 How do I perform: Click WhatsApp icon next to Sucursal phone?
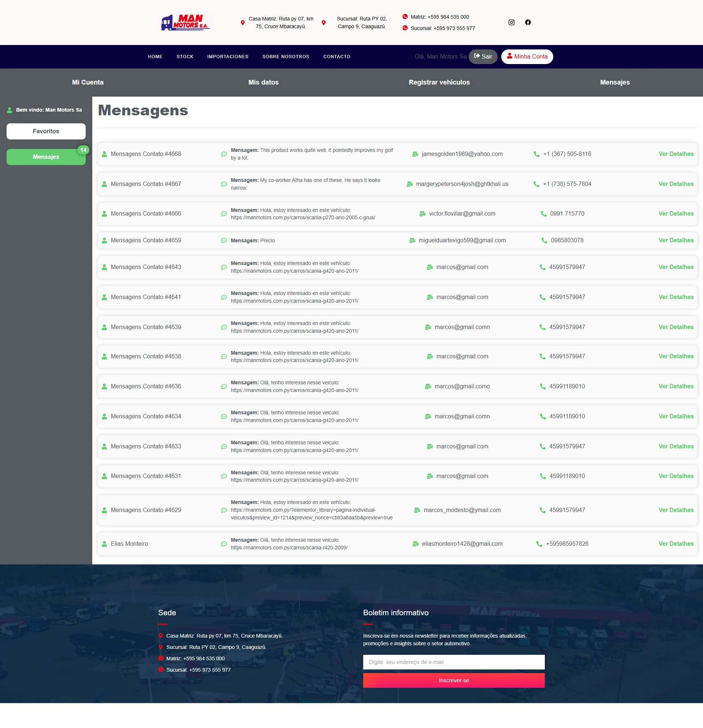tap(405, 28)
